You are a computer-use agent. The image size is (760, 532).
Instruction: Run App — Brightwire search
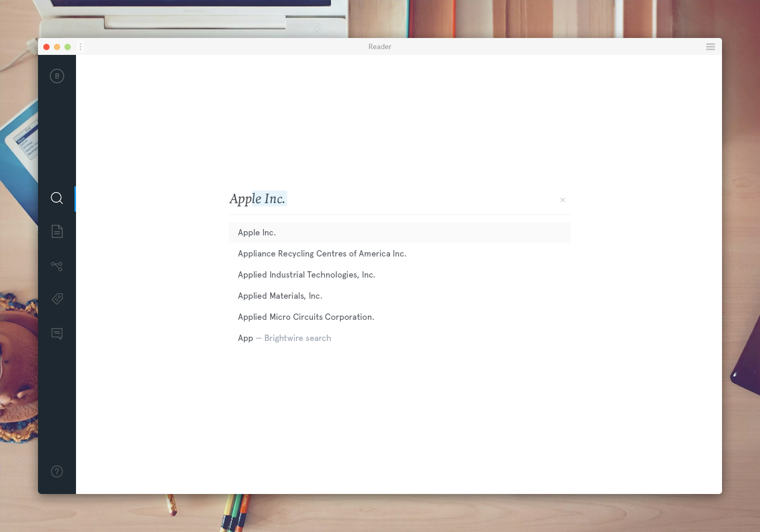[x=399, y=338]
